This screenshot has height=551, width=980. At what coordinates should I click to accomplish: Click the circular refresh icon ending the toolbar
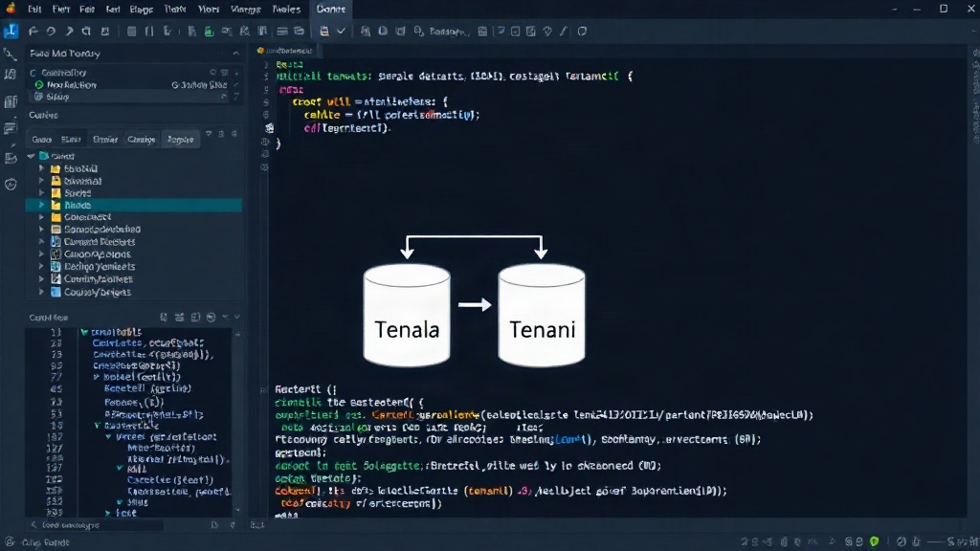[x=582, y=31]
